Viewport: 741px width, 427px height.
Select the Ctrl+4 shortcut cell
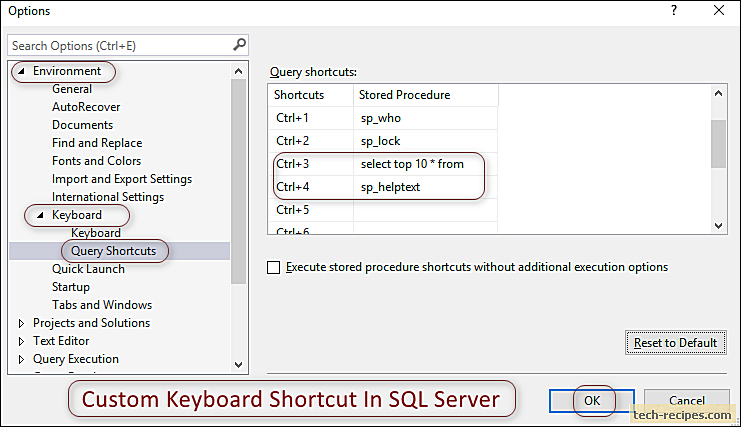pos(311,187)
